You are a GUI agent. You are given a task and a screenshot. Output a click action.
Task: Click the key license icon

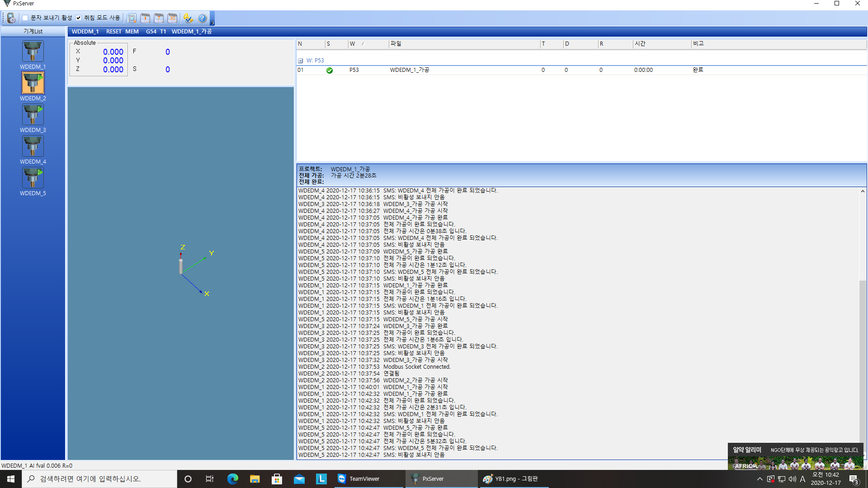pyautogui.click(x=188, y=18)
